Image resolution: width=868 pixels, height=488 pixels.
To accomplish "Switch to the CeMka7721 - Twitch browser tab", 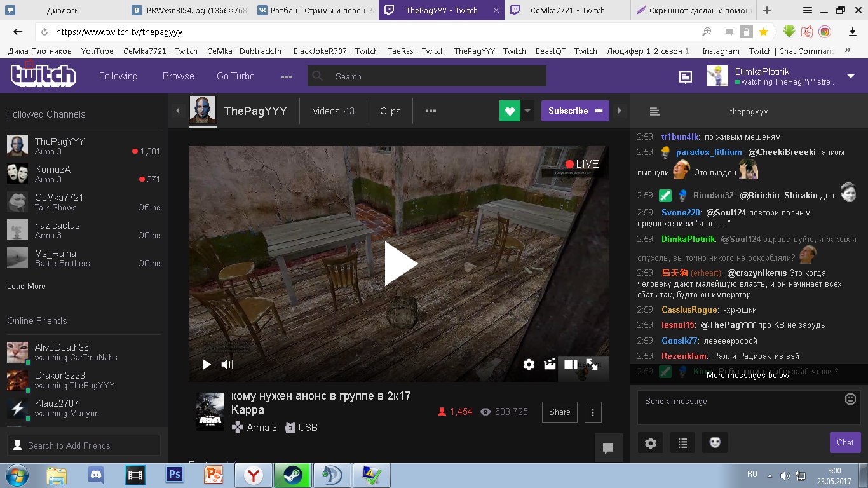I will (x=567, y=10).
